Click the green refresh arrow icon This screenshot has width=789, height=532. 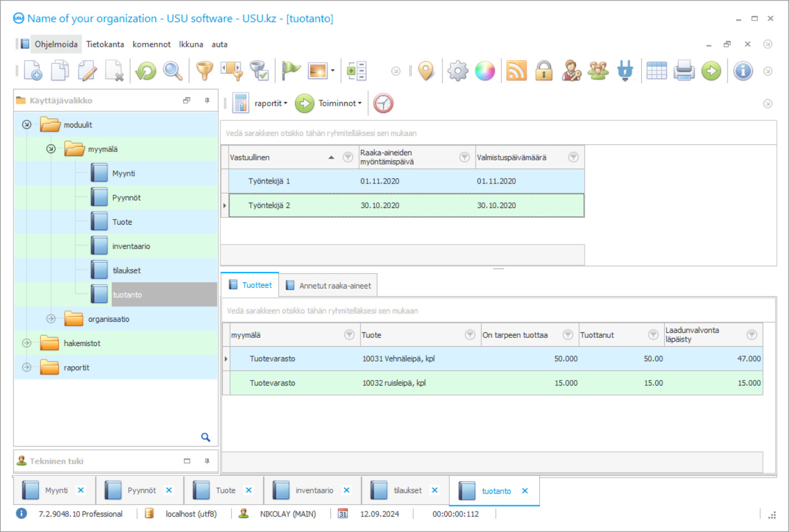[x=146, y=71]
